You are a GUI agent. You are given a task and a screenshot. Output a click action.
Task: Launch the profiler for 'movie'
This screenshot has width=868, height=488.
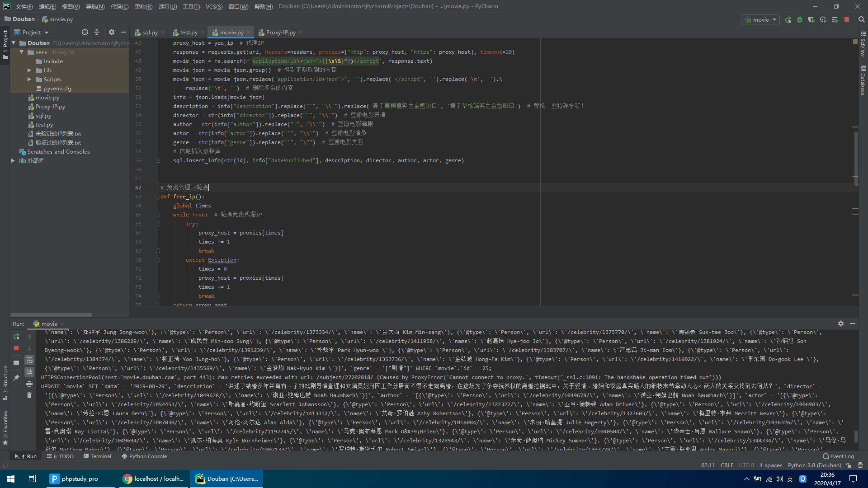[x=823, y=19]
